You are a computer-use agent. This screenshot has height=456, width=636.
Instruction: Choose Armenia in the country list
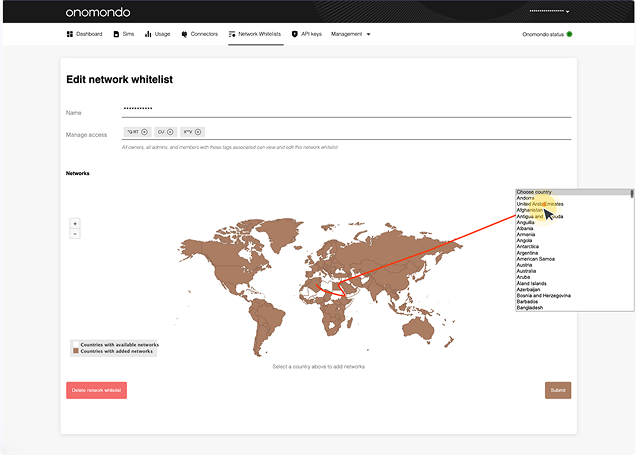point(573,234)
